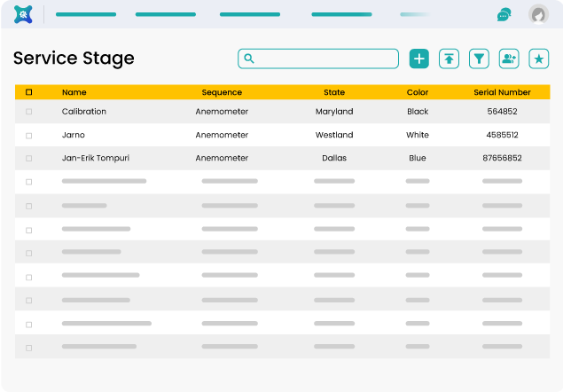Screen dimensions: 563x392
Task: Sort by the Name column header
Action: pos(74,92)
